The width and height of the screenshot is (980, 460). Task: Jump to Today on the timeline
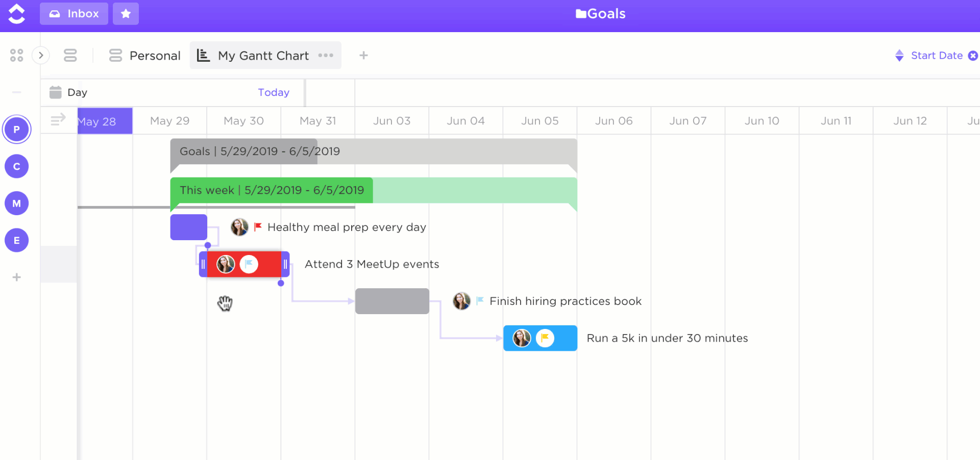pyautogui.click(x=274, y=92)
